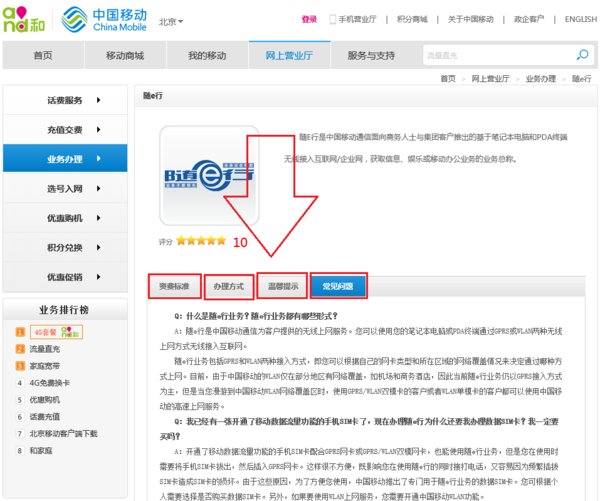Open 优惠购机 ranked number 5
This screenshot has height=501, width=600.
tap(45, 400)
